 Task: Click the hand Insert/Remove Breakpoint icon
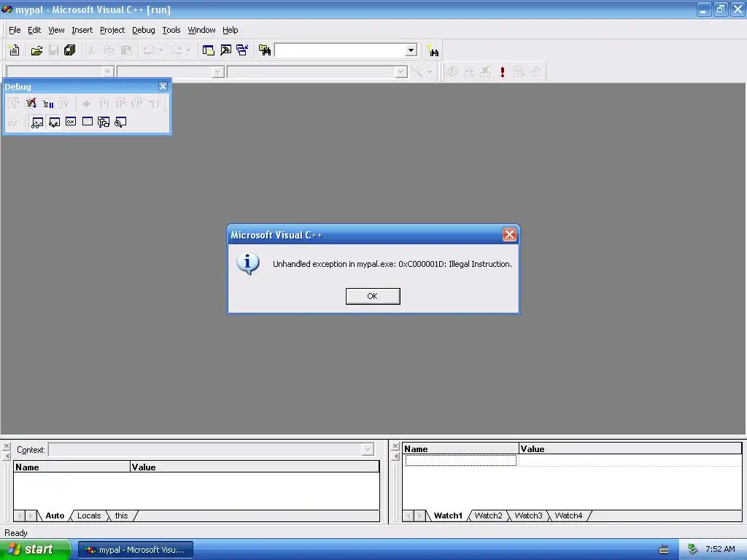point(536,72)
